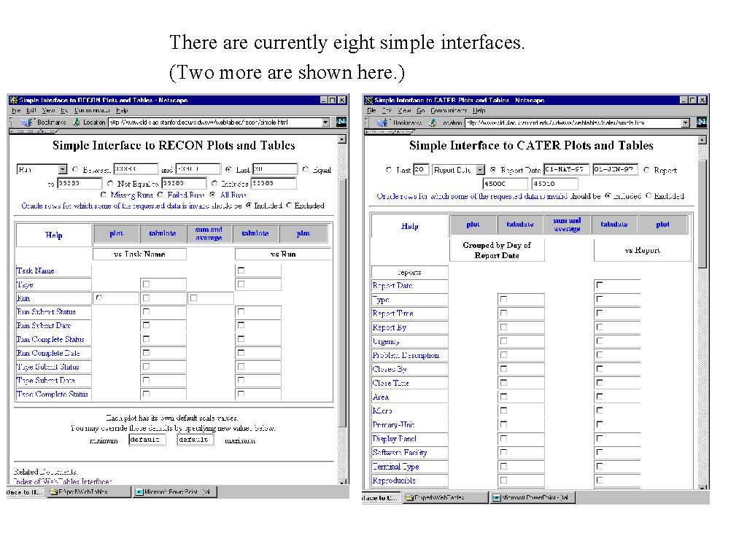Viewport: 747px width, 560px height.
Task: Click the RECON window title bar Netscape icon
Action: 12,100
